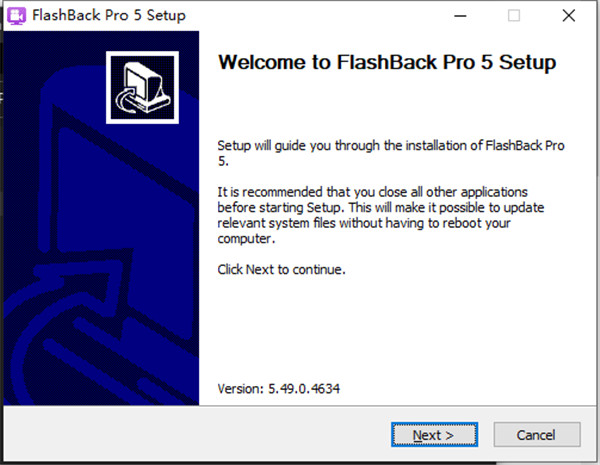
Task: Click the "Setup will guide you" paragraph
Action: tap(390, 153)
